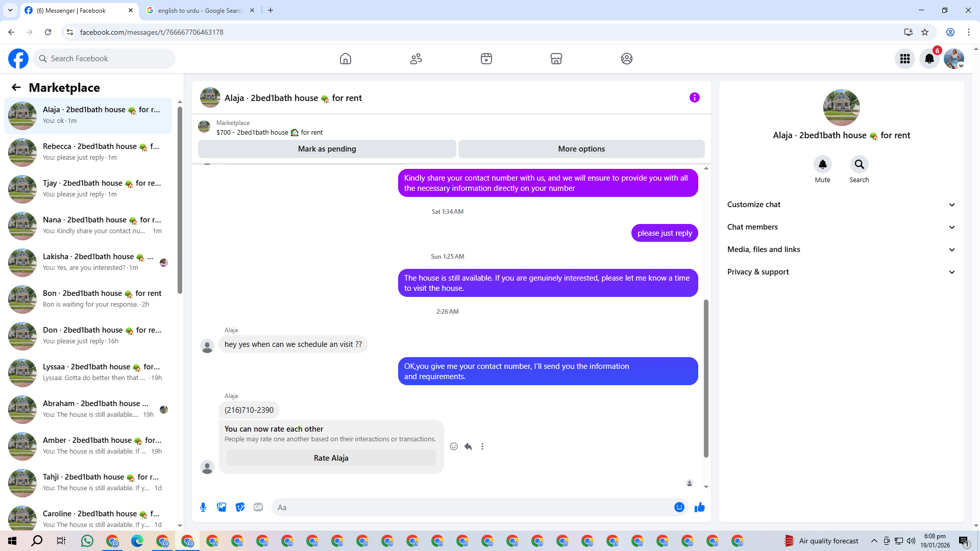980x551 pixels.
Task: Open conversation information purple icon
Action: (694, 97)
